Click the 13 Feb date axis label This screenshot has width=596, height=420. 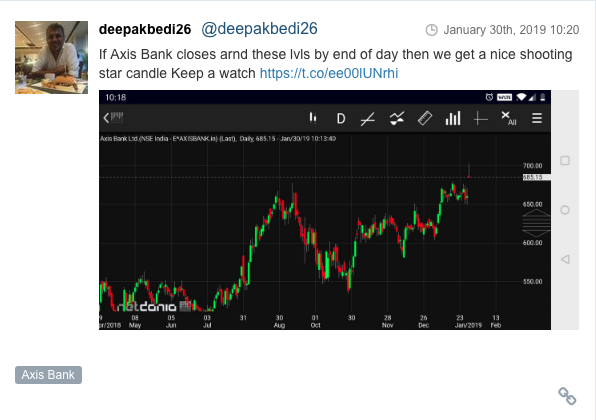496,321
